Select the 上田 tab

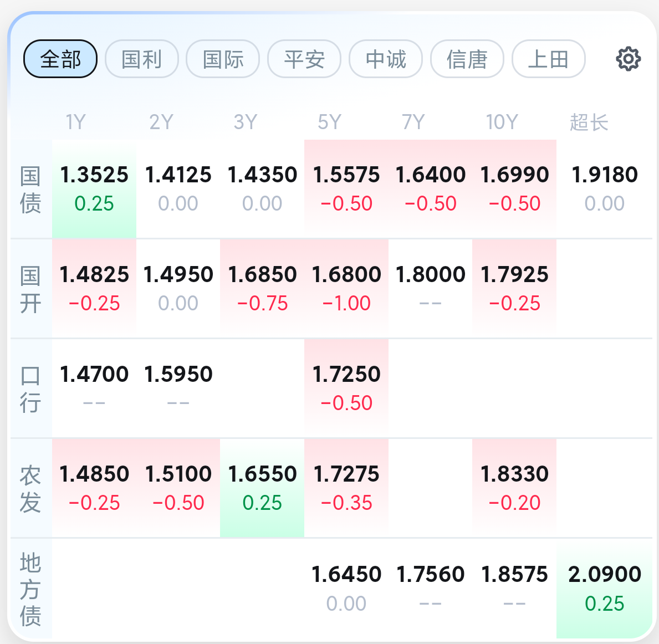point(549,59)
